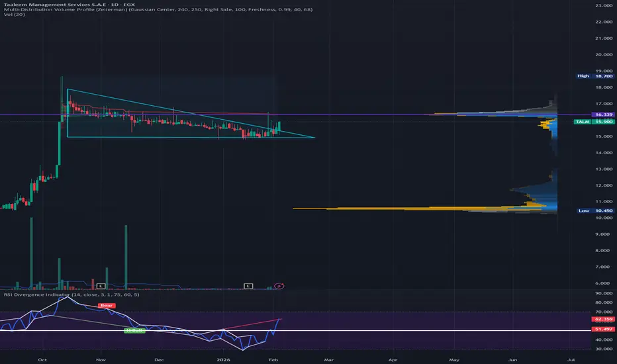Select the Multi-Distribution Volume Profile legend

158,9
